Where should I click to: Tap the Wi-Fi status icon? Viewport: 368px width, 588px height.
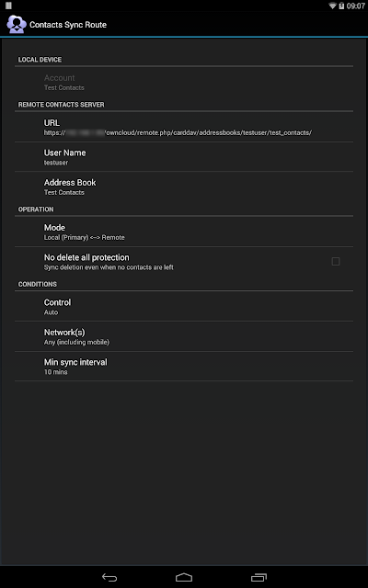tap(332, 6)
